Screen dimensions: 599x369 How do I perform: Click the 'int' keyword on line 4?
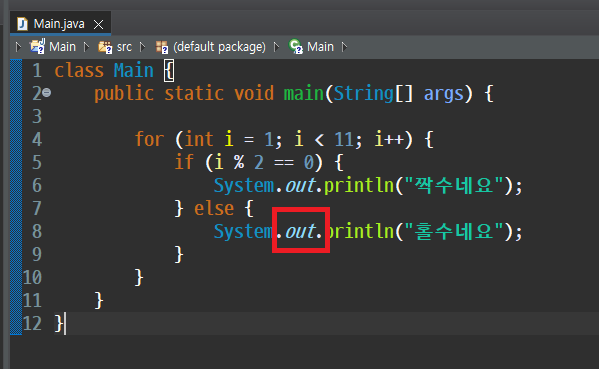click(x=199, y=139)
